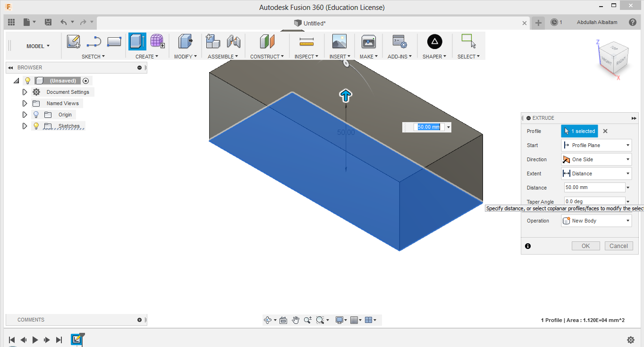Select the Zoom magnifier tool

(x=308, y=320)
